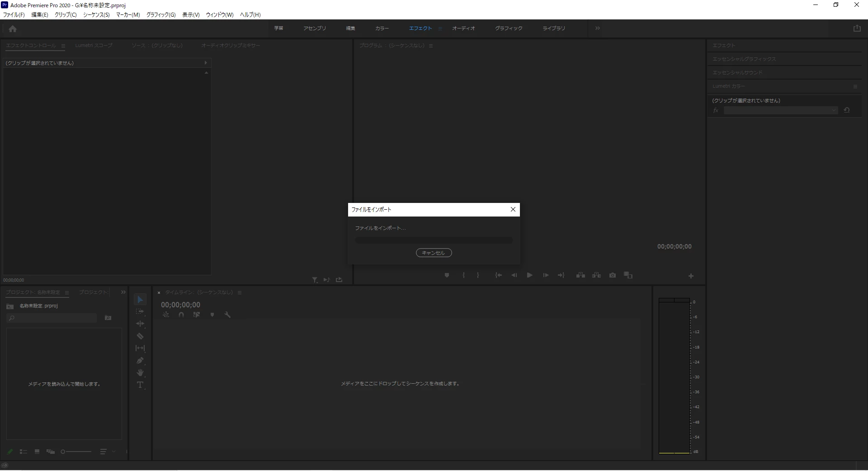868x471 pixels.
Task: Expand hidden workspaces chevron
Action: tap(598, 28)
